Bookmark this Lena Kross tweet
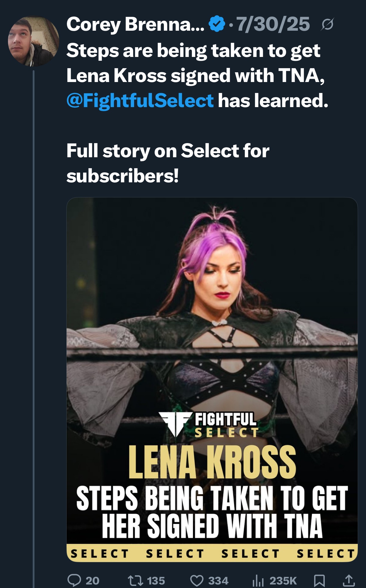The image size is (366, 588). pyautogui.click(x=319, y=581)
